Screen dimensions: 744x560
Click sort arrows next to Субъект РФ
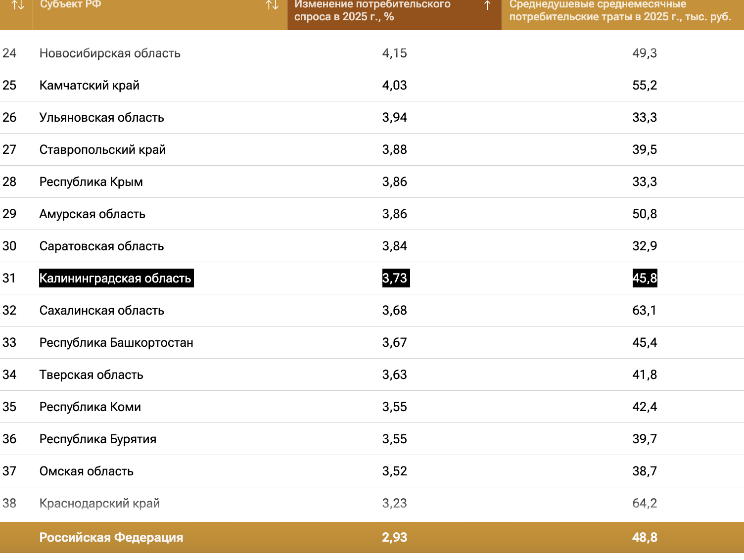(x=272, y=5)
